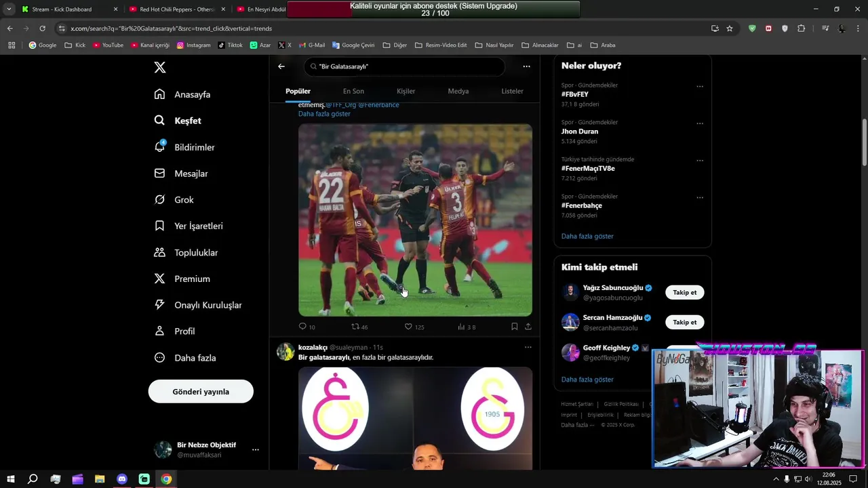Open kozalakçı tweet options menu
The image size is (868, 488).
tap(528, 347)
